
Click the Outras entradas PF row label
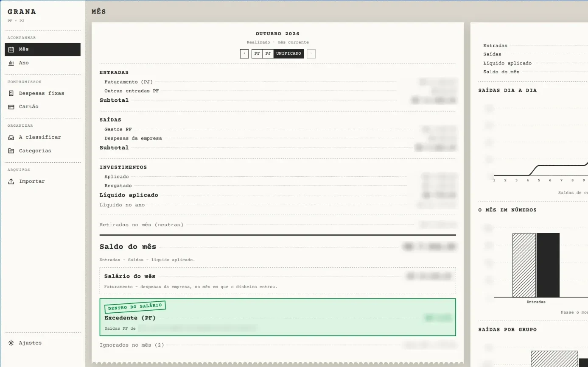click(x=132, y=91)
